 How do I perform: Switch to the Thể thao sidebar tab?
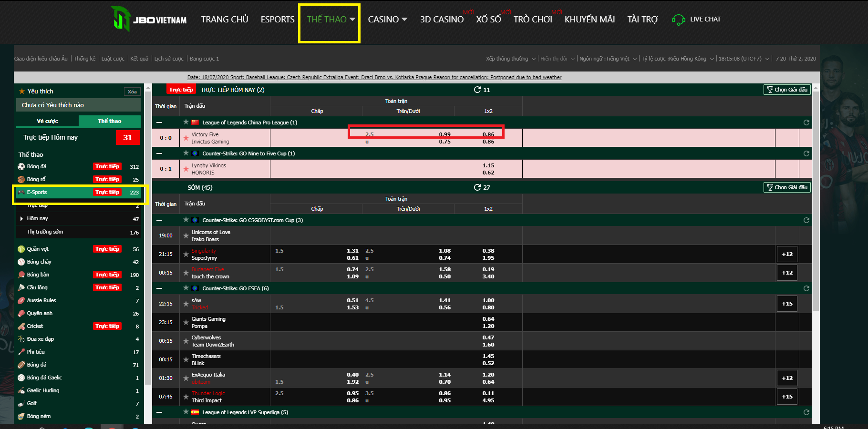coord(110,121)
